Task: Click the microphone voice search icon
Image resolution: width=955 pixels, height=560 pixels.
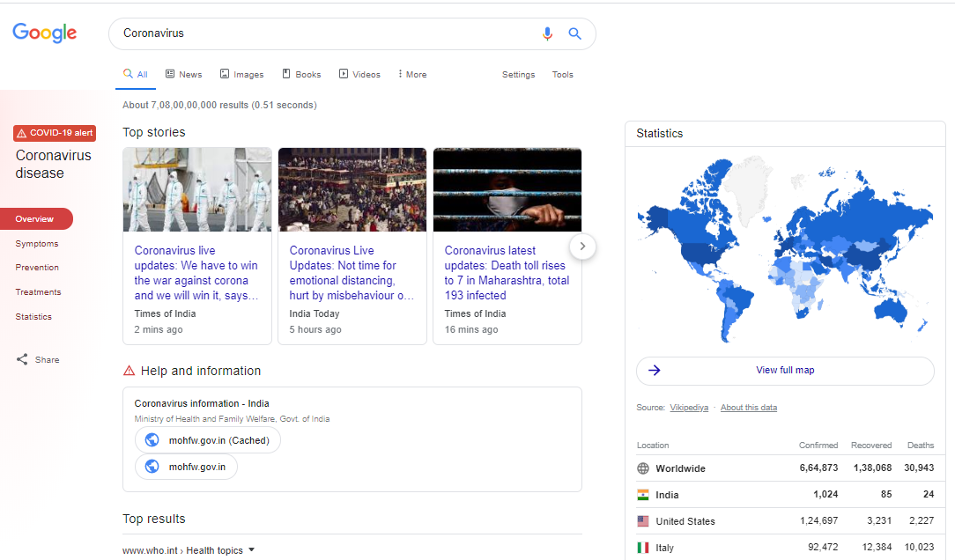Action: [x=547, y=33]
